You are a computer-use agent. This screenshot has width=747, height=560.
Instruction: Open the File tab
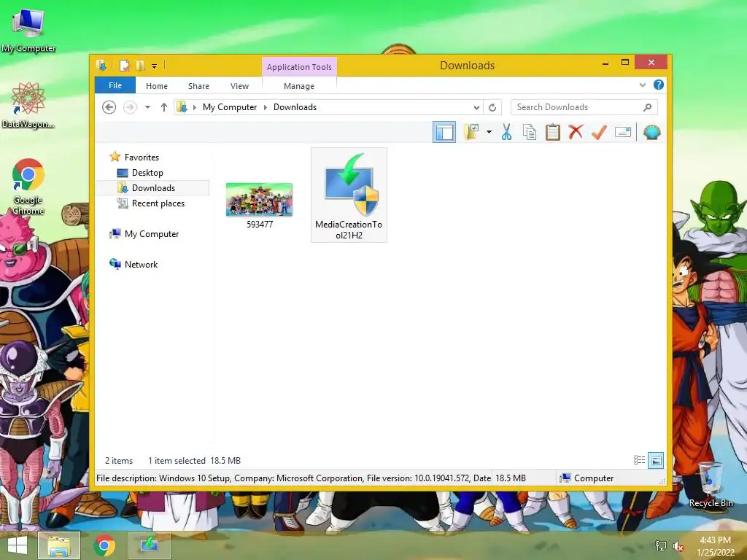click(115, 86)
